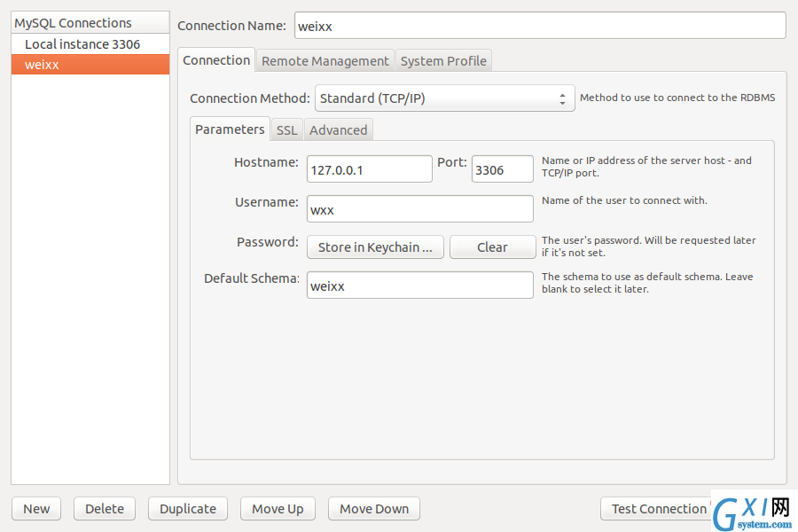
Task: Clear the stored password
Action: click(x=492, y=246)
